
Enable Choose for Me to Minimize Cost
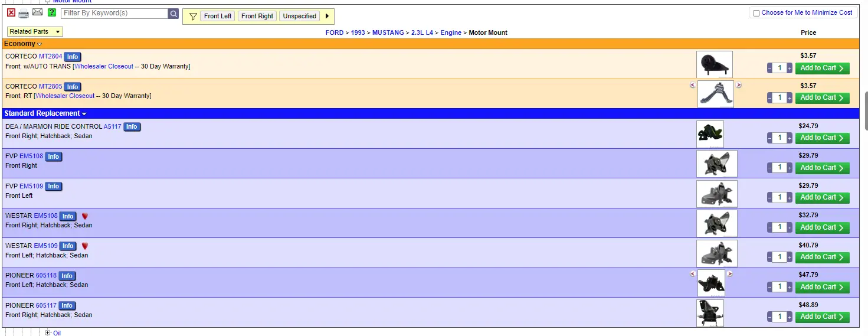[x=756, y=13]
